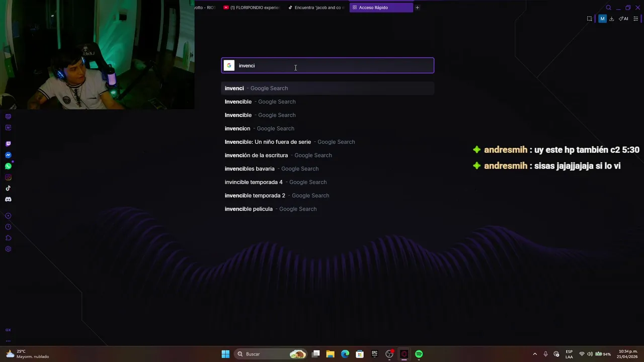
Task: Open the blue M profile icon in toolbar
Action: 602,19
